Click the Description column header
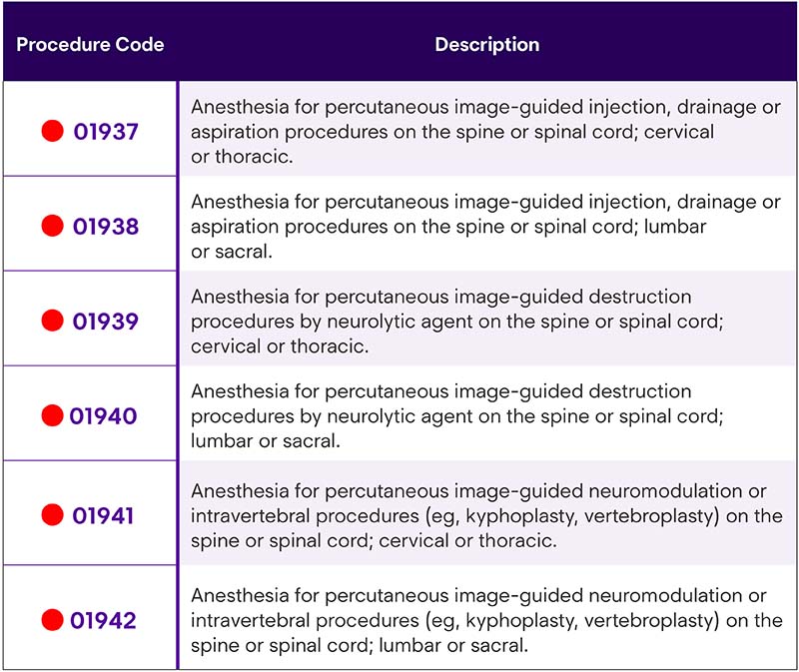The image size is (799, 672). click(487, 44)
